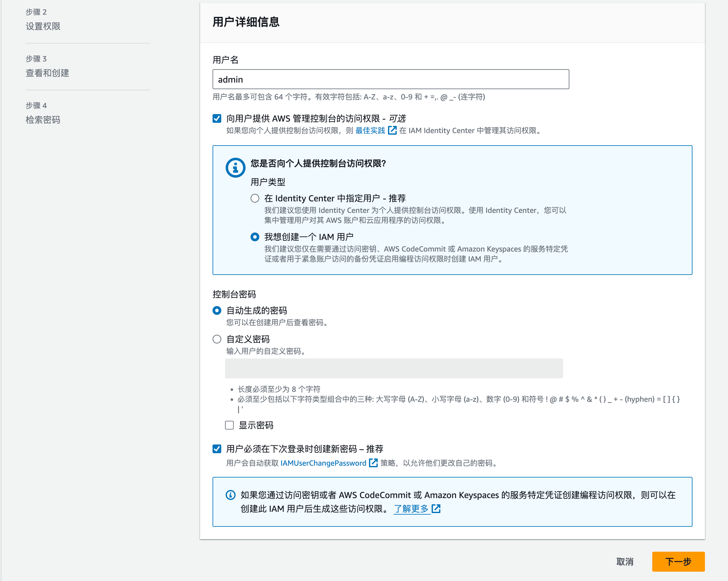Click the 控制台密码 section label

(x=234, y=294)
